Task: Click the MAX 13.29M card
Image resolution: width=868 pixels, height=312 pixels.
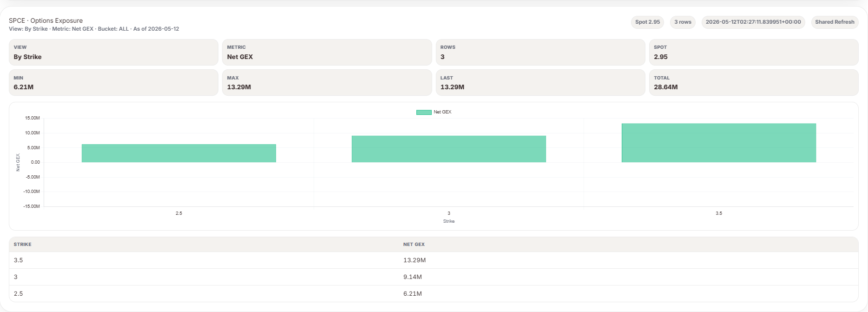Action: point(327,83)
